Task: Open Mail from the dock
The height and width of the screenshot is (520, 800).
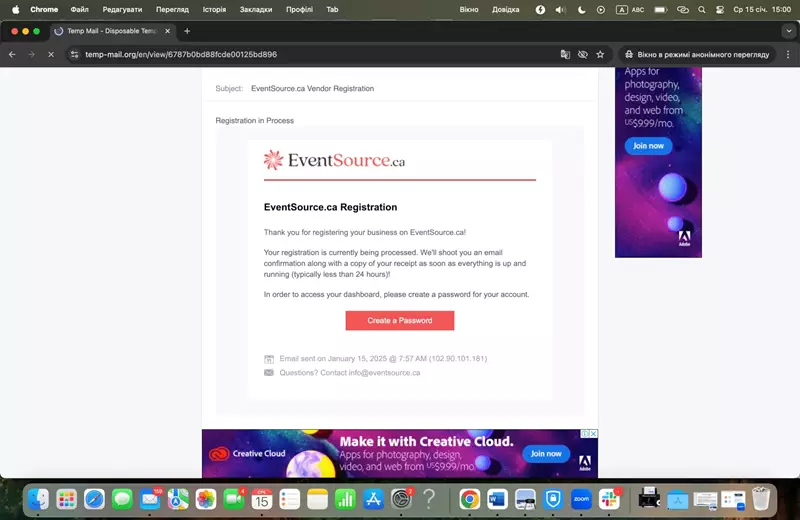Action: point(150,499)
